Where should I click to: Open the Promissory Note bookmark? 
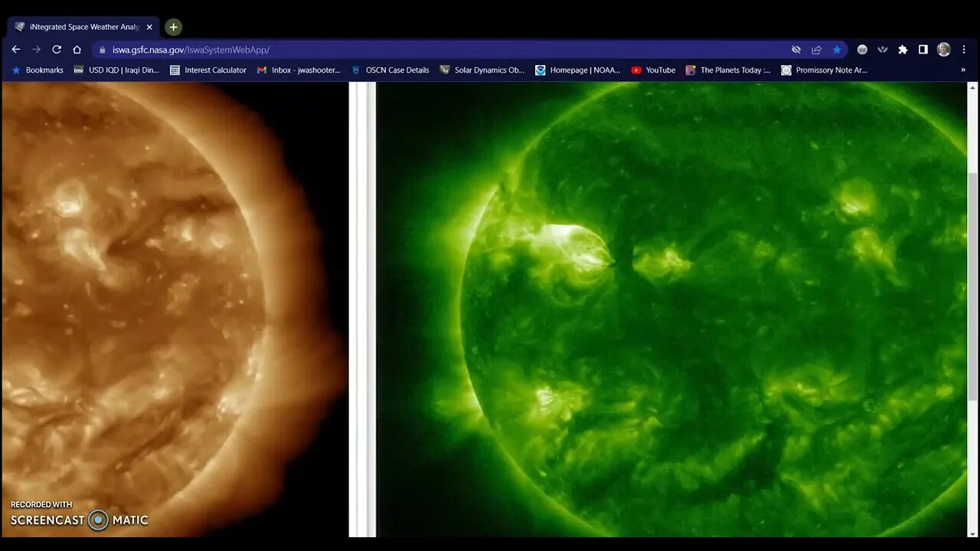(x=825, y=70)
